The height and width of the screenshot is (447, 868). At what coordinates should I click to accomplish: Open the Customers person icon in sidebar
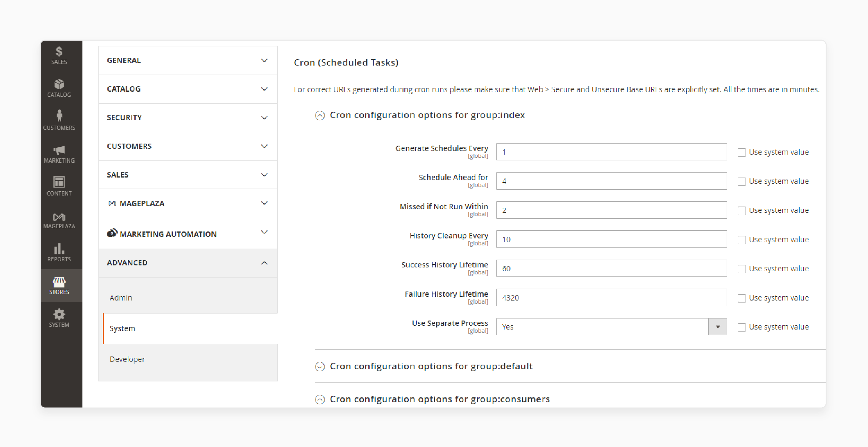(59, 115)
